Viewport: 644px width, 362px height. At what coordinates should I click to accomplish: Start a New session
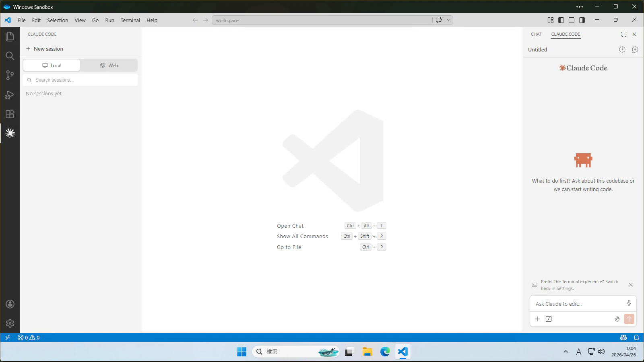pyautogui.click(x=45, y=49)
